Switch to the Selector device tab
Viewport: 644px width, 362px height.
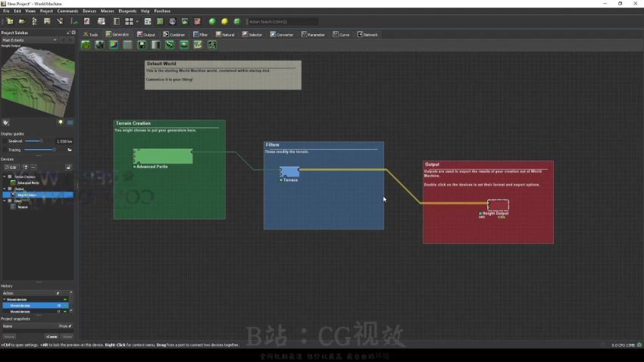[x=252, y=35]
